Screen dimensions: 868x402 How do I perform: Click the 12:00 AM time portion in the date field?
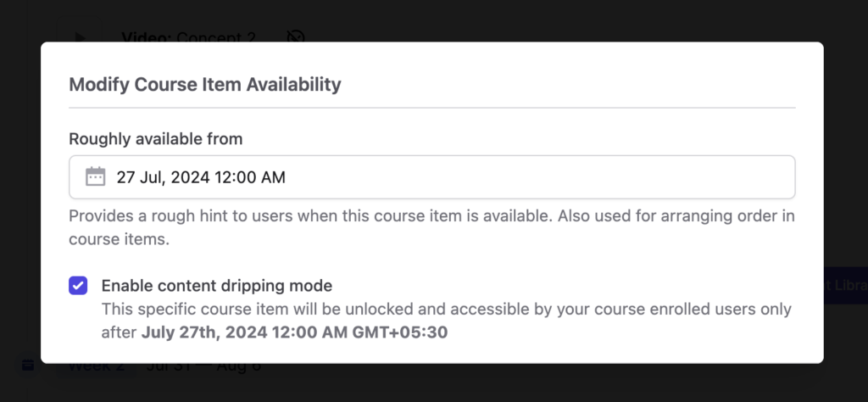[250, 177]
